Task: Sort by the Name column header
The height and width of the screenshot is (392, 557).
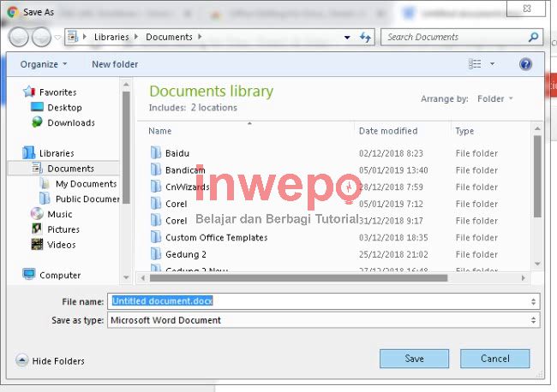Action: 160,131
